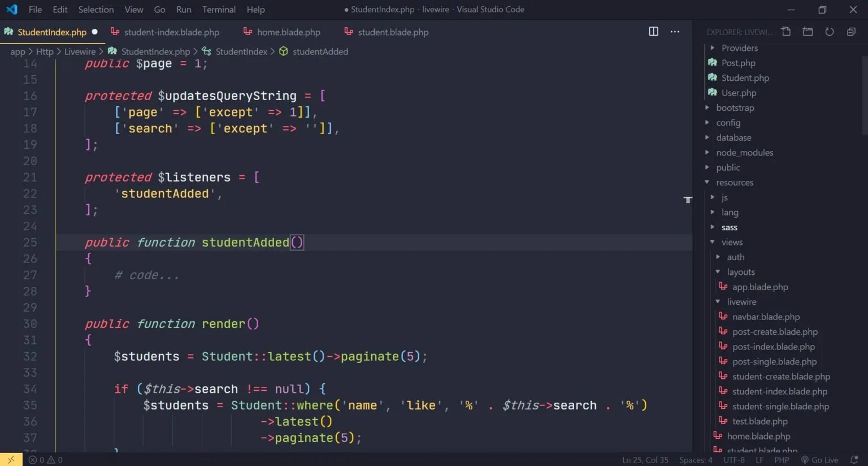Click the PHP icon beside Student.php
Screen dimensions: 868x466
tap(713, 77)
